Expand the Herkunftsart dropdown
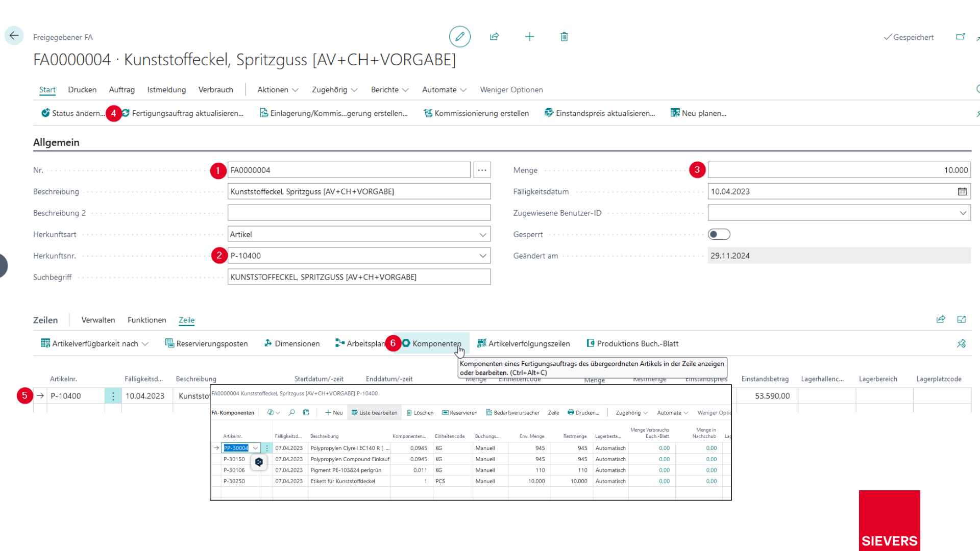Screen dimensions: 980x551 point(483,235)
